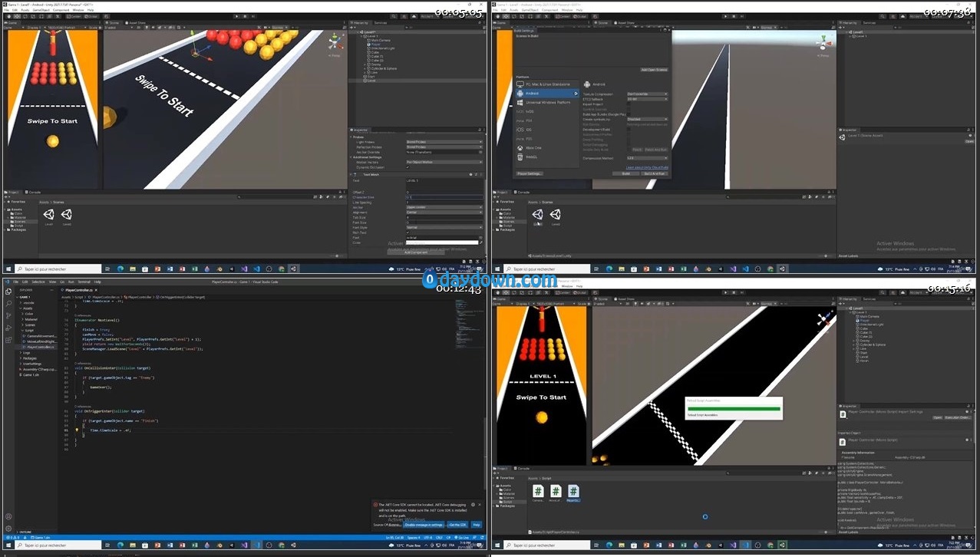Toggle the Rich Text checkbox in Text Mesh
980x557 pixels.
(x=408, y=232)
